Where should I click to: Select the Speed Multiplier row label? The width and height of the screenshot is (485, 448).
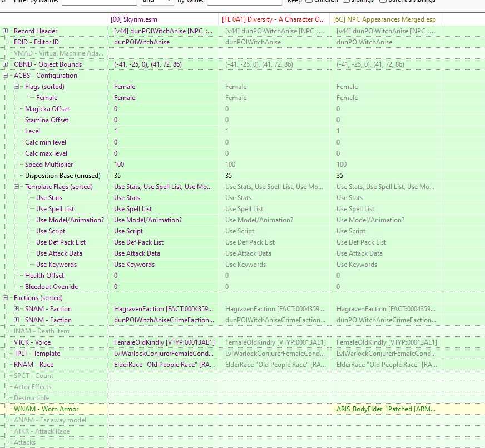(49, 165)
